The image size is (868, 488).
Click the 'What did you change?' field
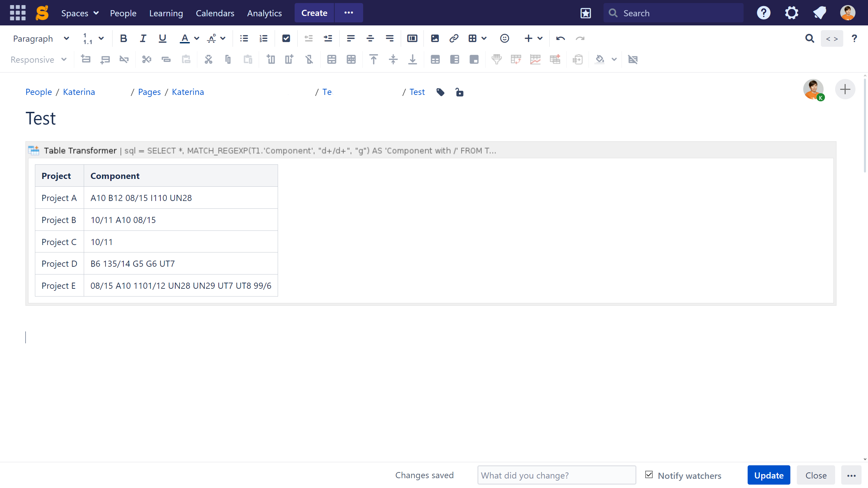[x=556, y=475]
